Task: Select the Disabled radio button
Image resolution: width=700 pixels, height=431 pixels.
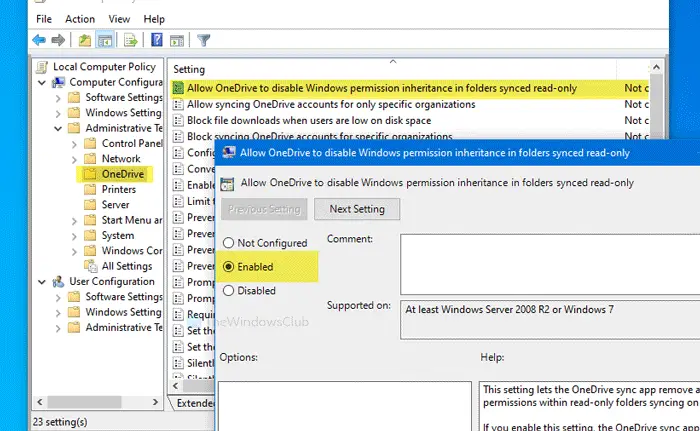Action: pos(229,291)
